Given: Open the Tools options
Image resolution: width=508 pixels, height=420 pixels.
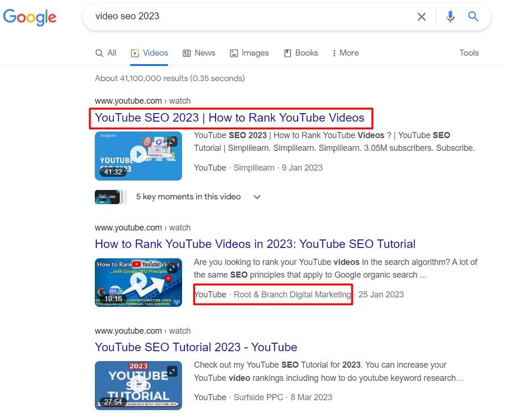Looking at the screenshot, I should (469, 53).
